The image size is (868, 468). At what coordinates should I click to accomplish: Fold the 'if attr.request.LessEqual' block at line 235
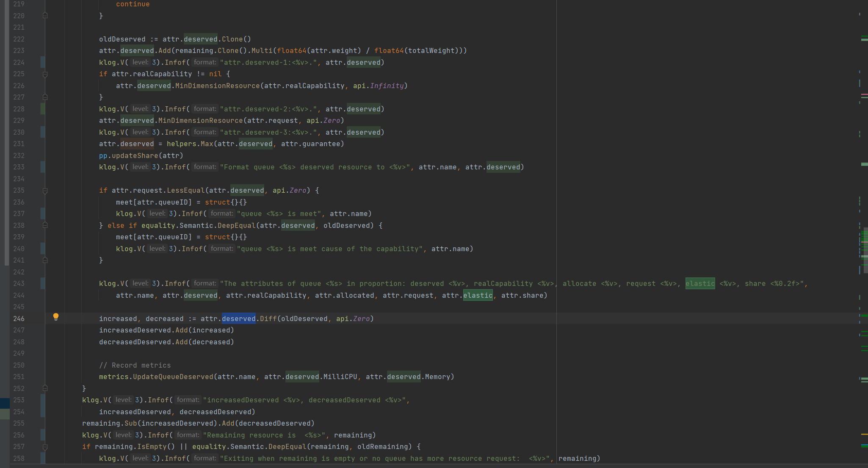click(45, 191)
